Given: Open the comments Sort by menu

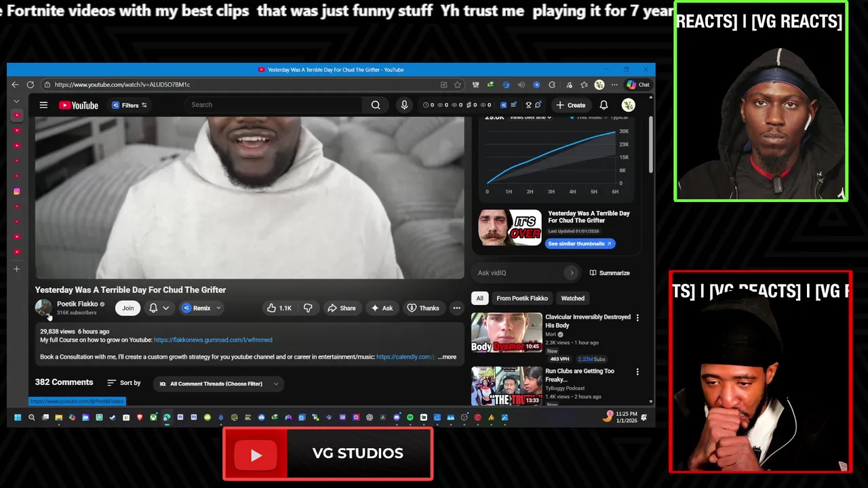Looking at the screenshot, I should coord(123,383).
